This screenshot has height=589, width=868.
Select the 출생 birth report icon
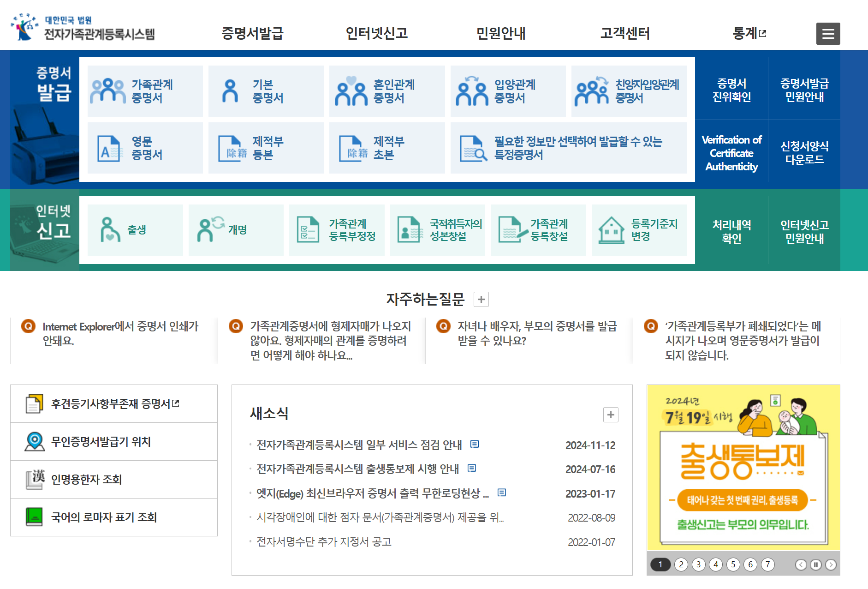click(x=134, y=229)
